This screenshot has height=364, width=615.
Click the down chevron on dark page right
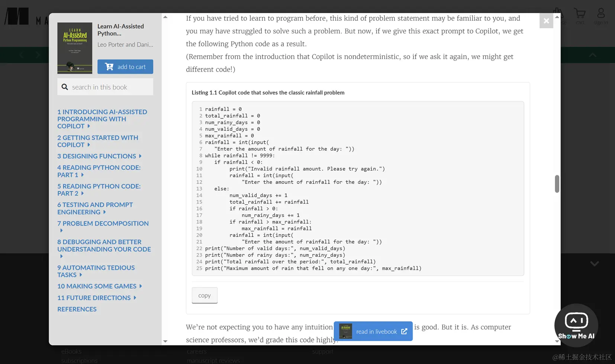595,264
